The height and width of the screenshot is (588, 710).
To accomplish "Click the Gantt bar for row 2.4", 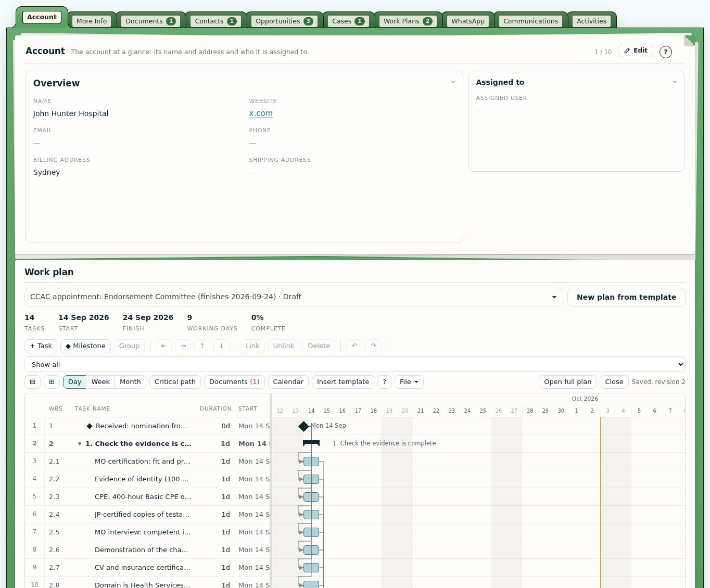I will [x=311, y=515].
